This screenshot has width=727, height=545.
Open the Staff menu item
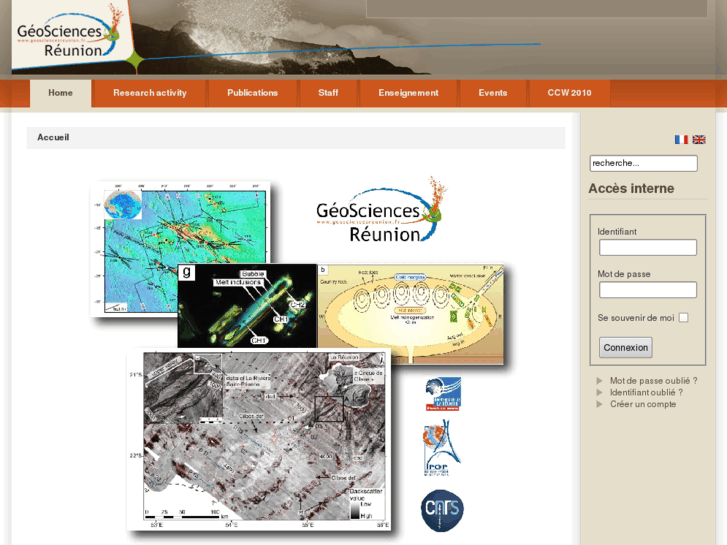point(328,93)
